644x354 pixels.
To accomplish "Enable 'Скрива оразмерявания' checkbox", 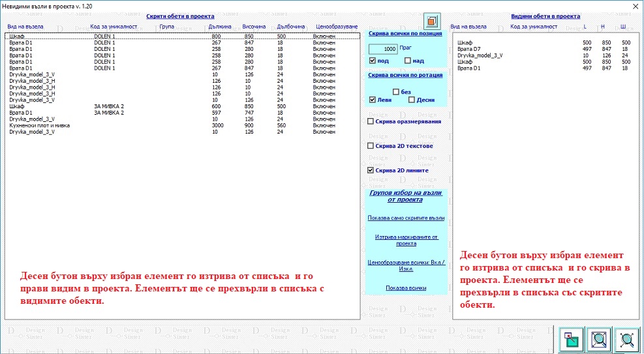I will (371, 121).
